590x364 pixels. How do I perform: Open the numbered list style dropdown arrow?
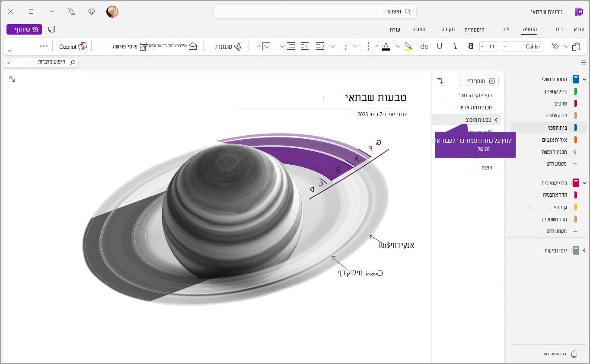point(332,46)
